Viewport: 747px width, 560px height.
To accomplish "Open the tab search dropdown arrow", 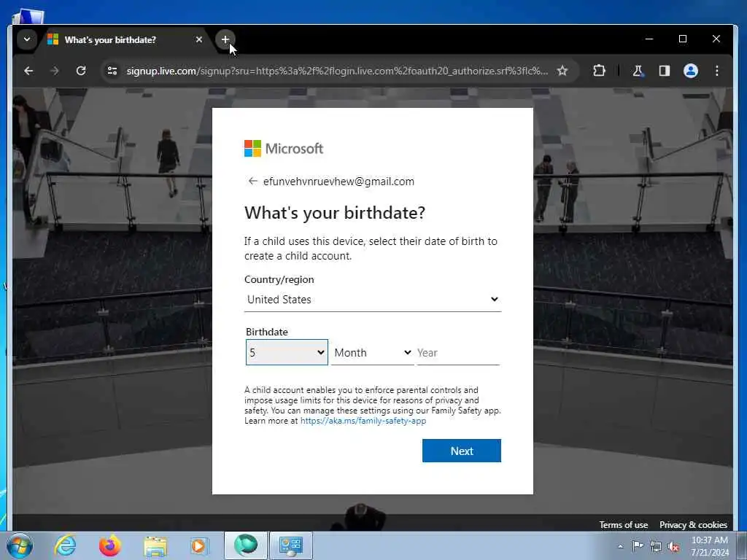I will pos(27,39).
